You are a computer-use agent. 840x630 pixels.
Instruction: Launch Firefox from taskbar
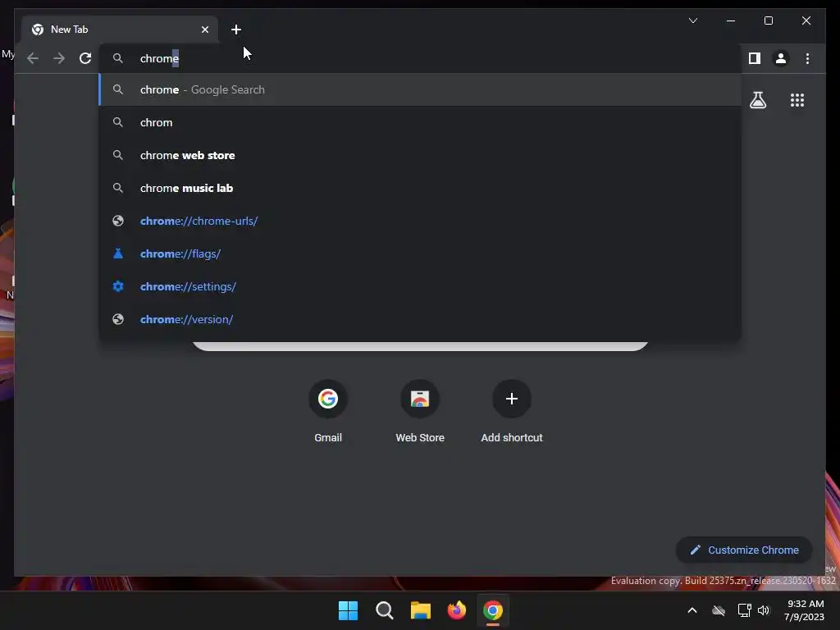point(456,610)
